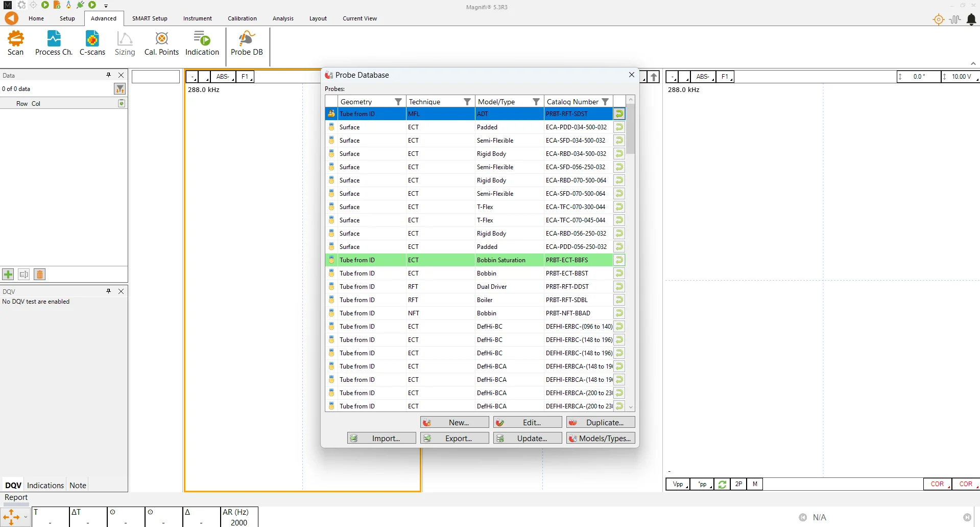Switch to the Home tab
Image resolution: width=980 pixels, height=527 pixels.
(36, 18)
